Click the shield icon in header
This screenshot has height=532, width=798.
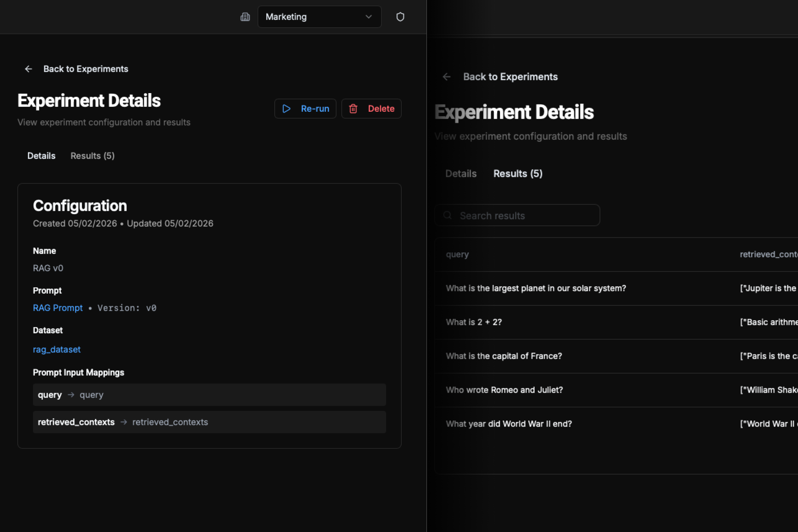pyautogui.click(x=400, y=17)
